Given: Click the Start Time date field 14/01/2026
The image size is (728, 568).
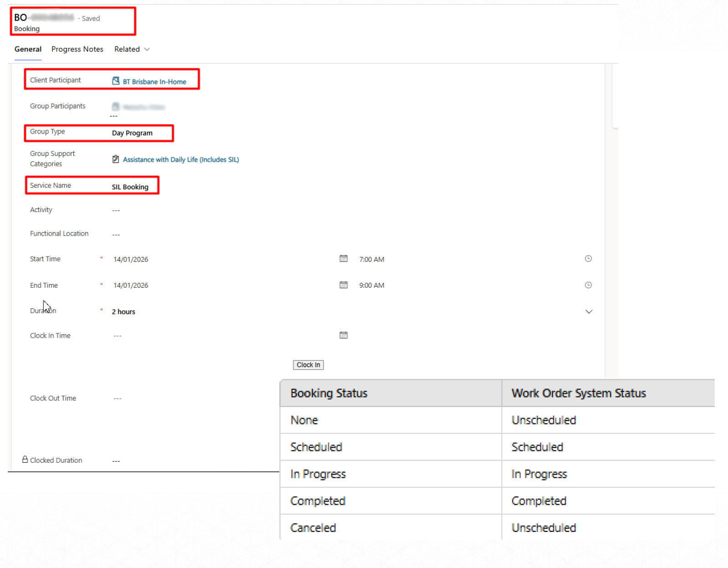Looking at the screenshot, I should (x=131, y=259).
